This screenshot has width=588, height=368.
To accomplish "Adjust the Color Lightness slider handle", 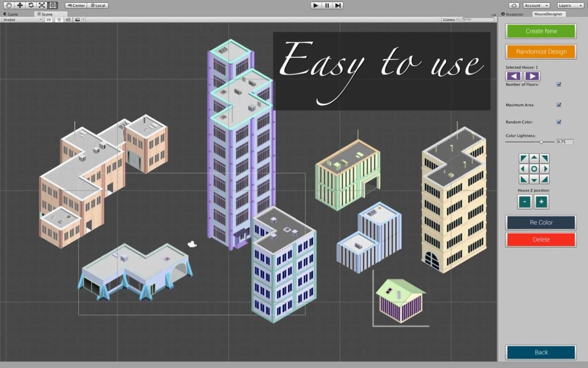I will (x=541, y=141).
